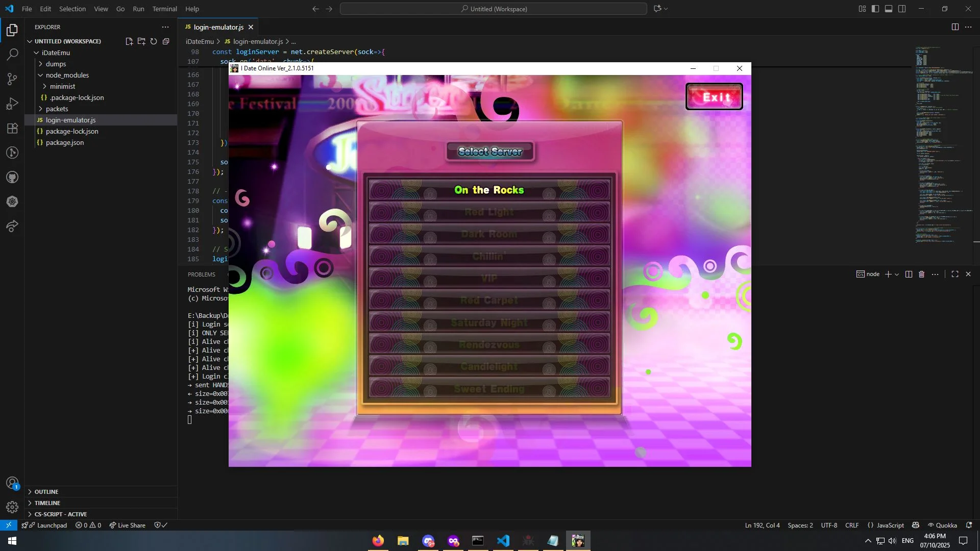Open File Explorer from the taskbar

(403, 541)
